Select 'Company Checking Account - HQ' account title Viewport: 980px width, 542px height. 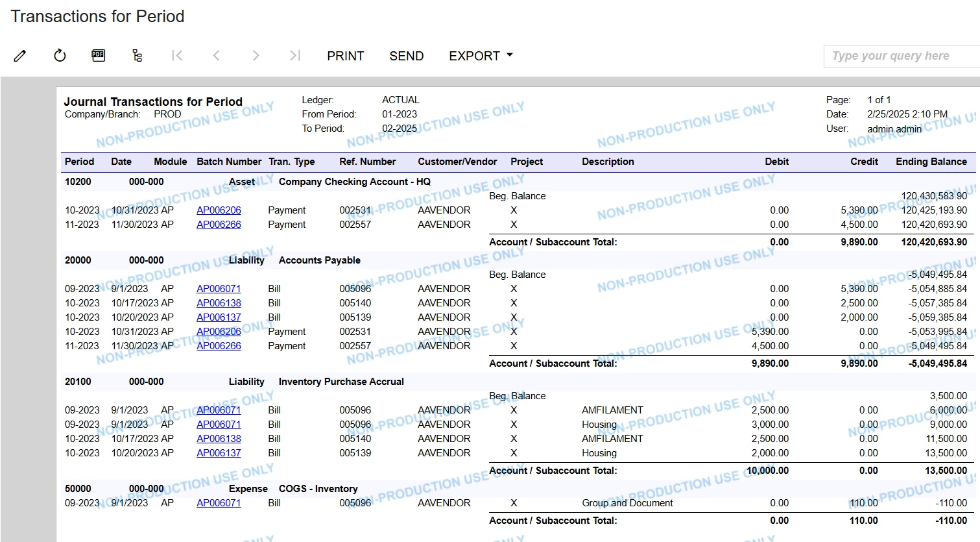(x=355, y=182)
